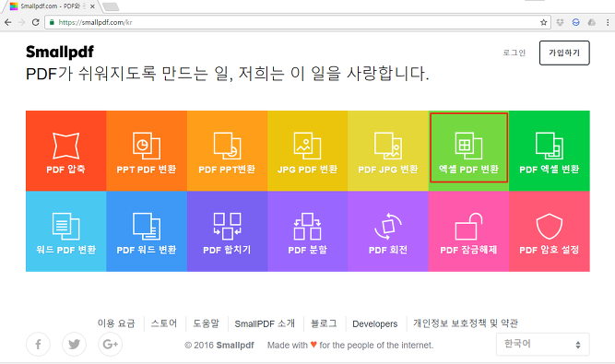Open the PDF 회전 rotate tile
615x364 pixels.
pos(388,231)
